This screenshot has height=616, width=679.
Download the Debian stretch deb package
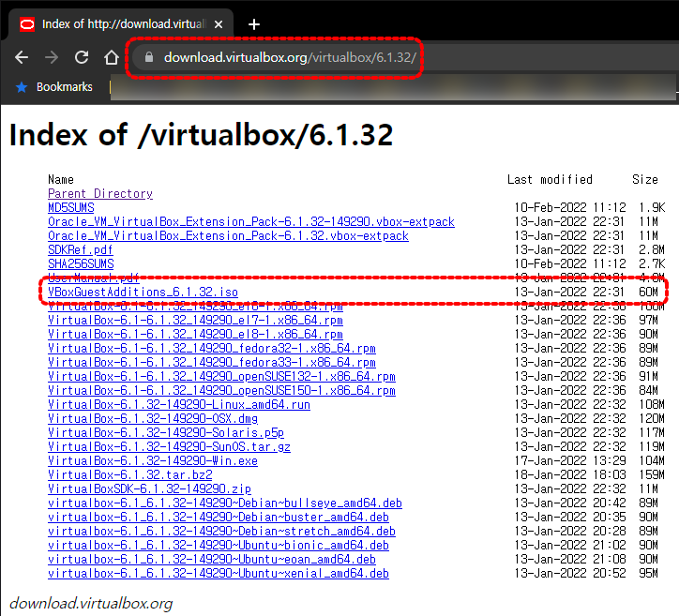(221, 532)
